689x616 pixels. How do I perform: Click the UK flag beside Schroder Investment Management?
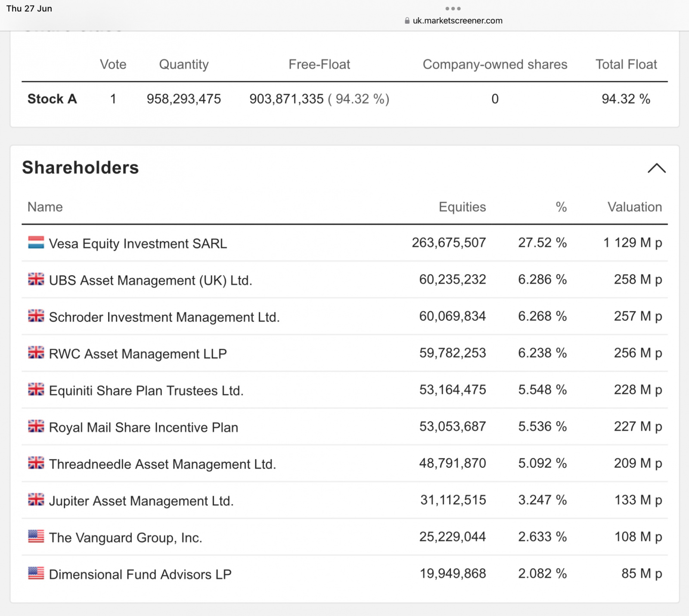point(36,316)
